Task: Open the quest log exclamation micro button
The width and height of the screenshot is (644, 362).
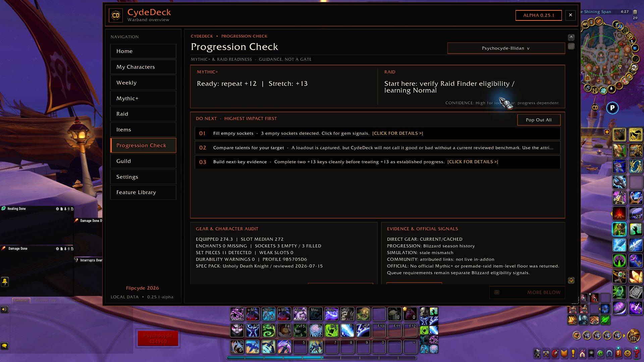Action: pyautogui.click(x=573, y=353)
